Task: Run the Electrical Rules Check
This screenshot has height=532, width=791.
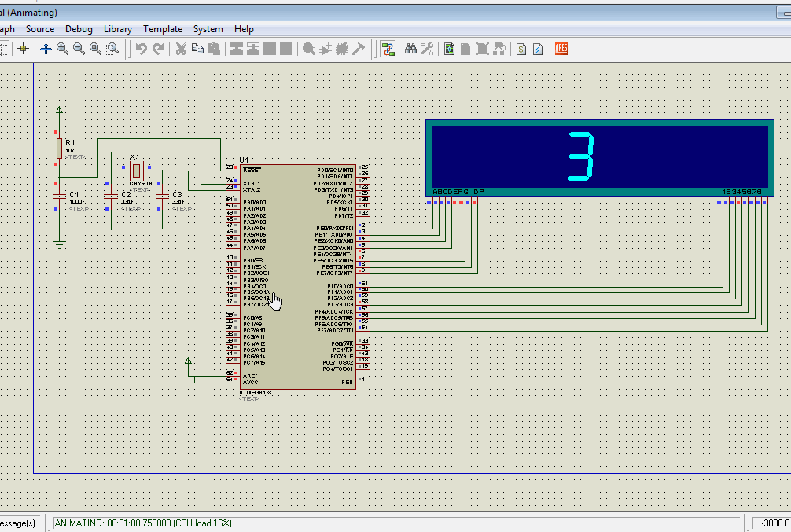Action: tap(536, 49)
